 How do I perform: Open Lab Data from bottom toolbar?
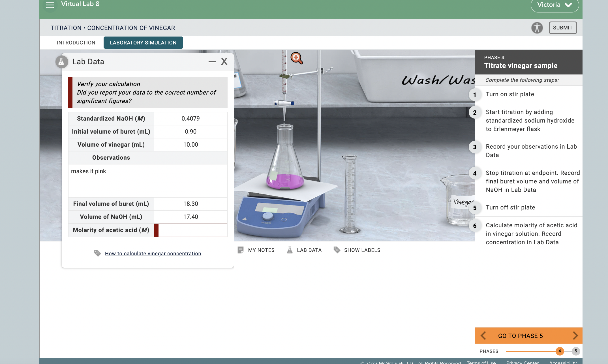304,250
